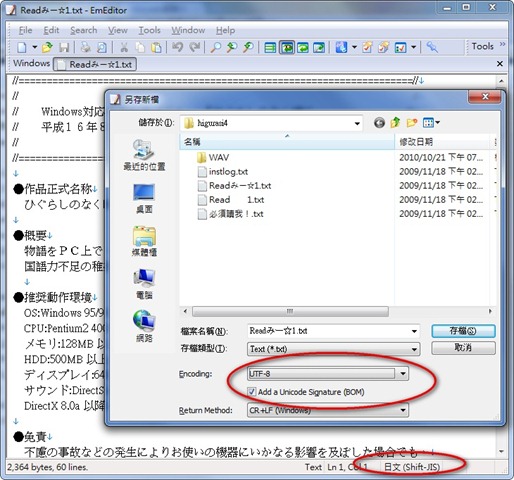Click the New document toolbar icon
Image resolution: width=514 pixels, height=480 pixels.
(x=22, y=47)
